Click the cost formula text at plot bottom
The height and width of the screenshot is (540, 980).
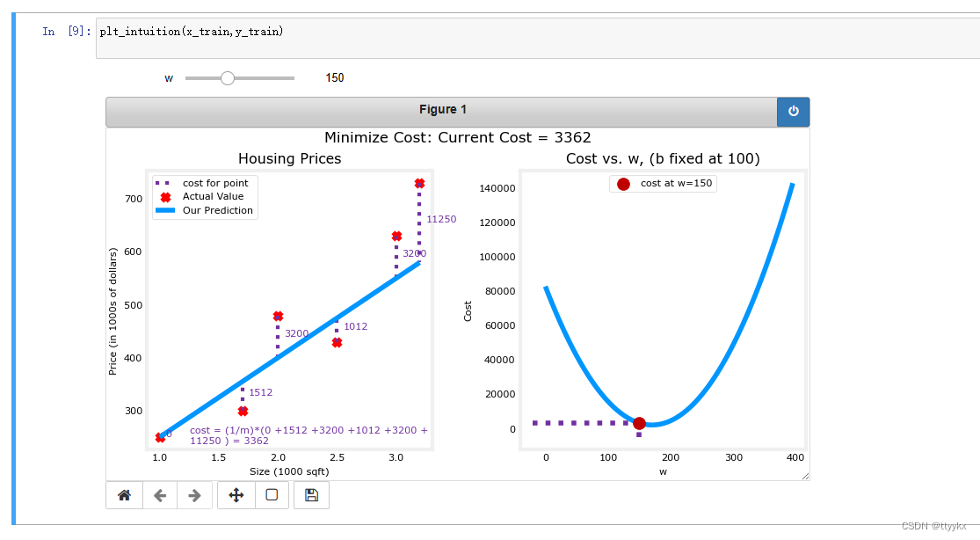tap(309, 435)
